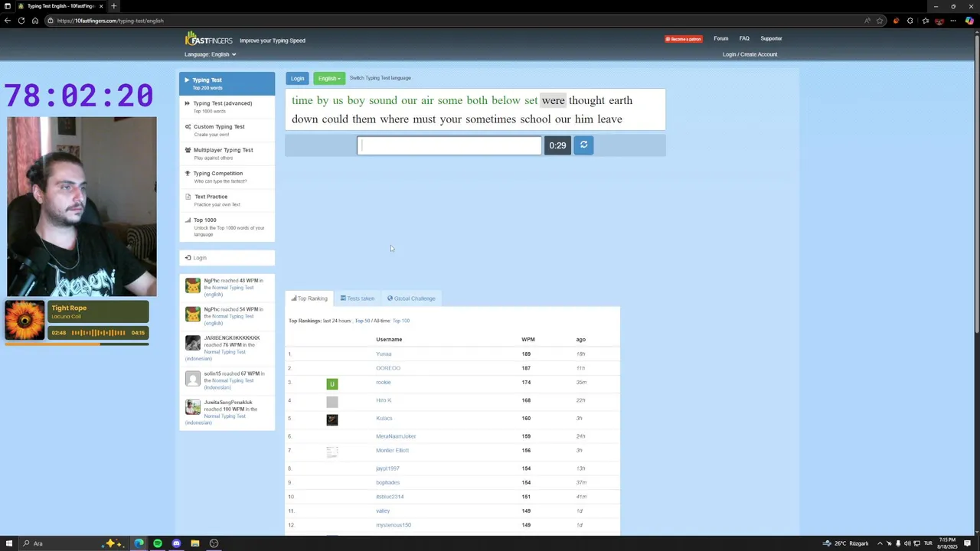This screenshot has height=551, width=980.
Task: Open Hiro K's profile in rankings
Action: [384, 400]
